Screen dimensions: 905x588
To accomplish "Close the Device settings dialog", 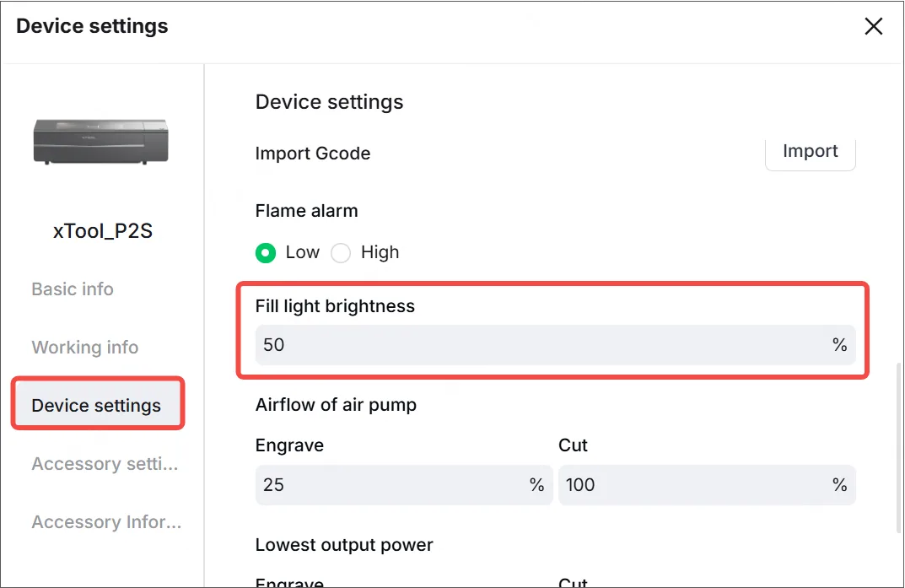I will 873,26.
